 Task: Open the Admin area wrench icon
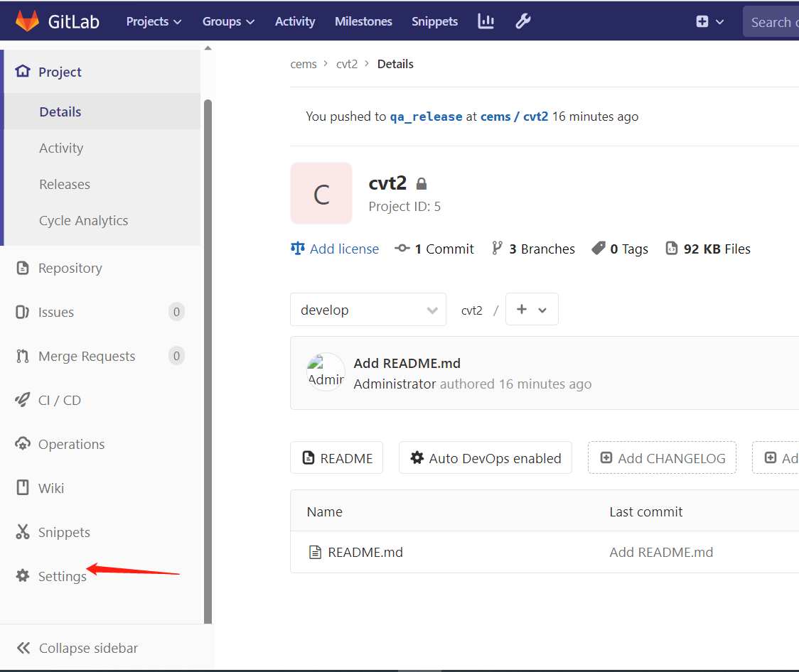click(x=522, y=21)
